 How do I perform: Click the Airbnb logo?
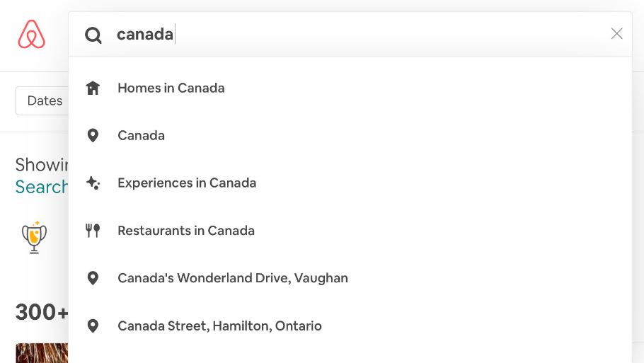[x=32, y=34]
